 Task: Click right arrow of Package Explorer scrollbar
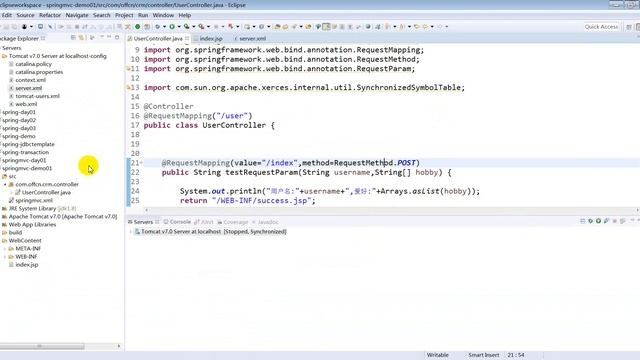pyautogui.click(x=119, y=346)
